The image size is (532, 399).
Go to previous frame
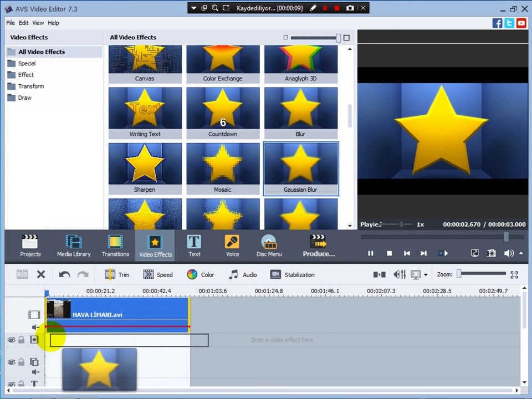pos(407,253)
